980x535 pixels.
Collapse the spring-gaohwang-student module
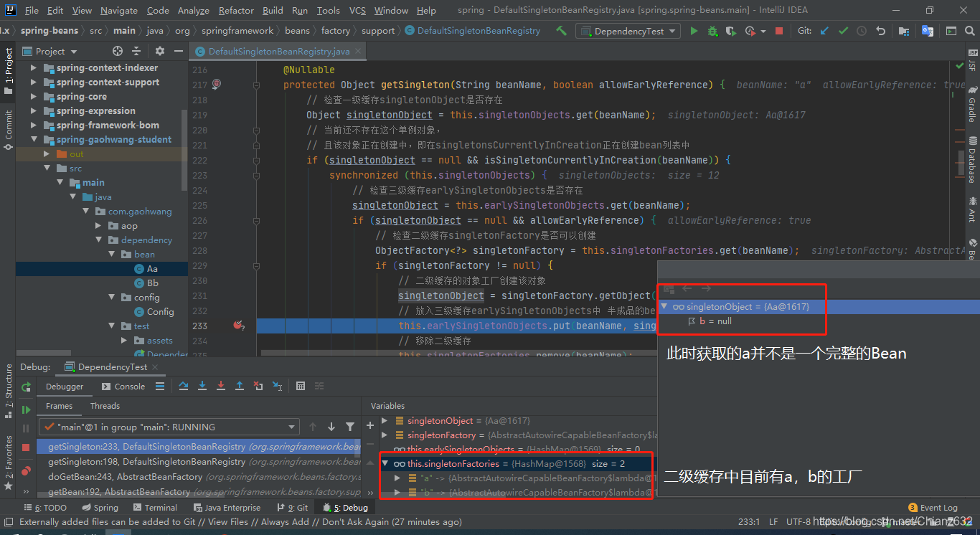34,140
